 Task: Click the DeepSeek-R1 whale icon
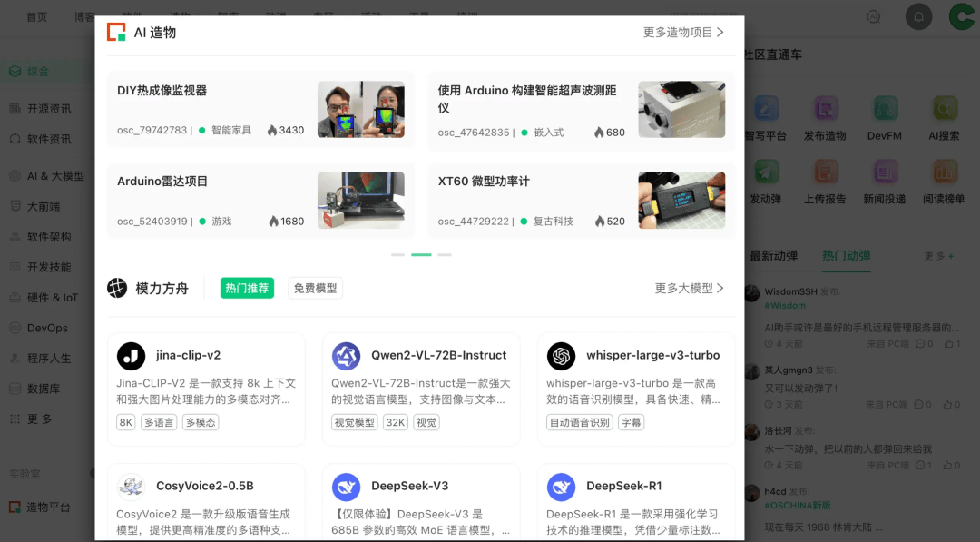point(562,487)
